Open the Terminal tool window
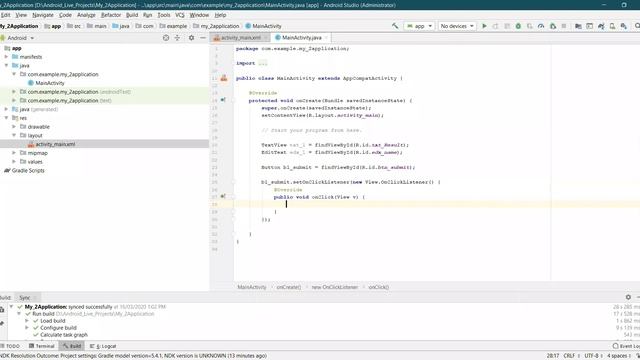The width and height of the screenshot is (640, 360). point(42,346)
